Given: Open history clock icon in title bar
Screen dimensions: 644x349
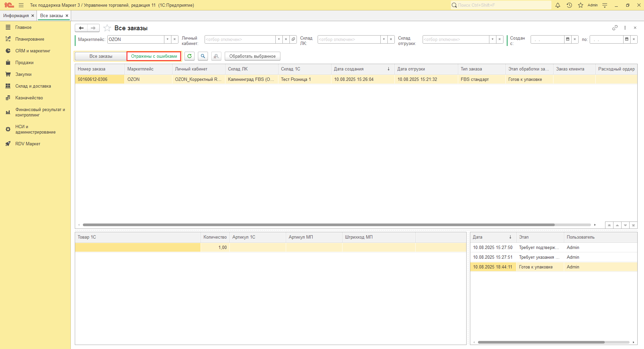Looking at the screenshot, I should click(569, 5).
